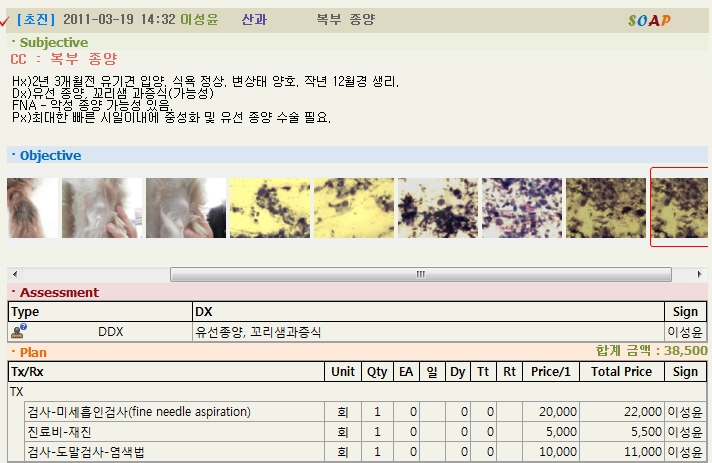This screenshot has height=463, width=712.
Task: Click the Total Price column header
Action: (x=622, y=372)
